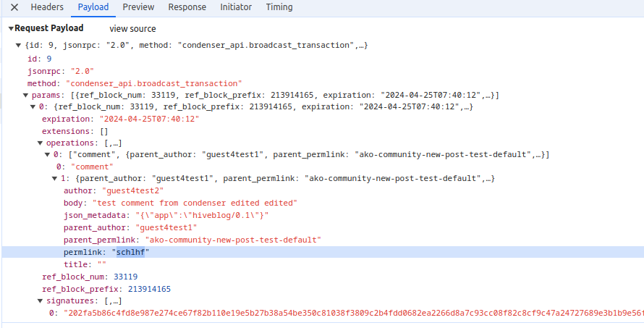This screenshot has height=328, width=644.
Task: Click the method condenser_api.broadcast_transaction value
Action: pos(153,83)
